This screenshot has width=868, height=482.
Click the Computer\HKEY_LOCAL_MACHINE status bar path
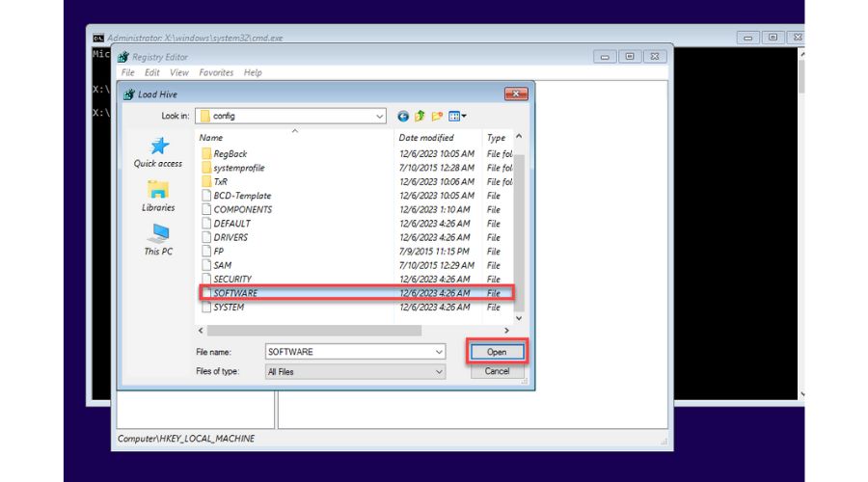[186, 439]
